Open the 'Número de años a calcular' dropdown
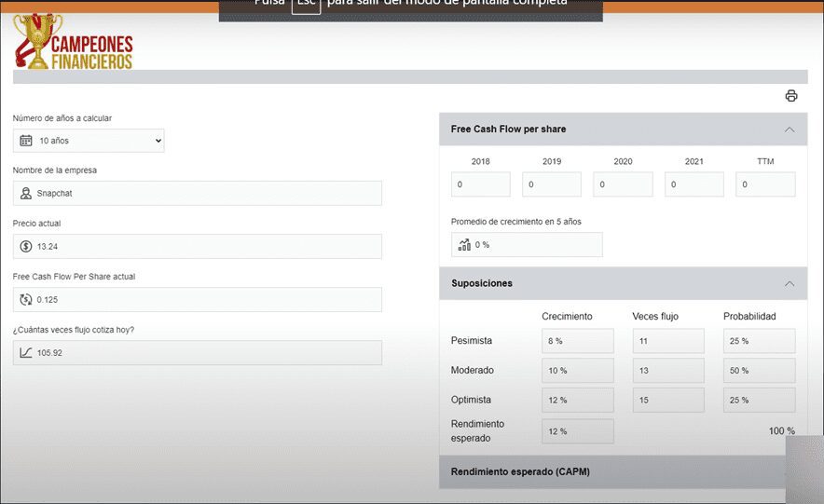 [x=89, y=141]
